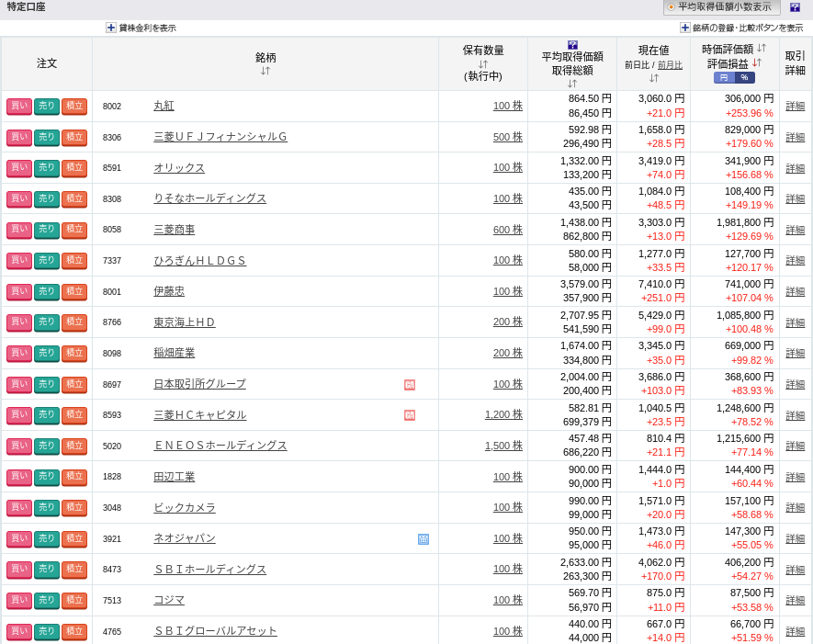Screen dimensions: 813x644
Task: Select stock code 8002 text
Action: click(112, 107)
